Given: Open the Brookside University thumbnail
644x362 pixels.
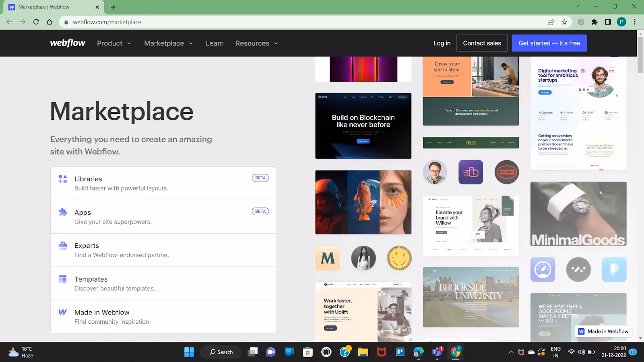Looking at the screenshot, I should pyautogui.click(x=471, y=297).
